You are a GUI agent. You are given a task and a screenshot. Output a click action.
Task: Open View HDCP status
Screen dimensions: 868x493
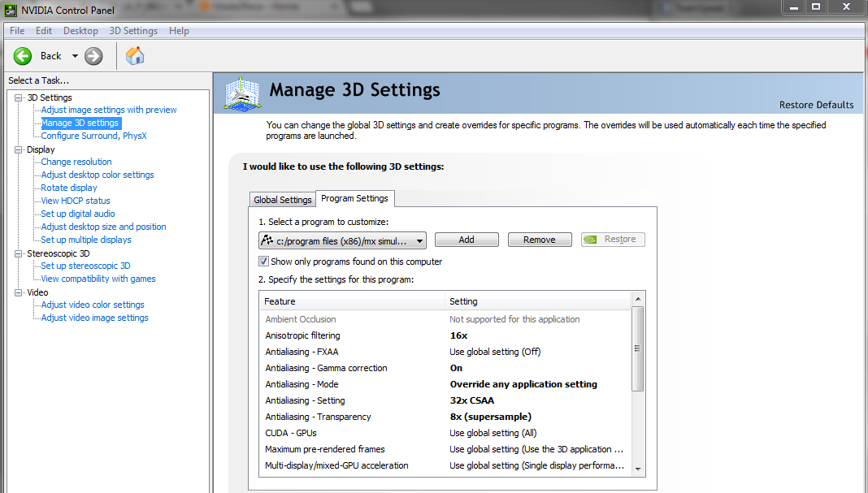[x=76, y=201]
